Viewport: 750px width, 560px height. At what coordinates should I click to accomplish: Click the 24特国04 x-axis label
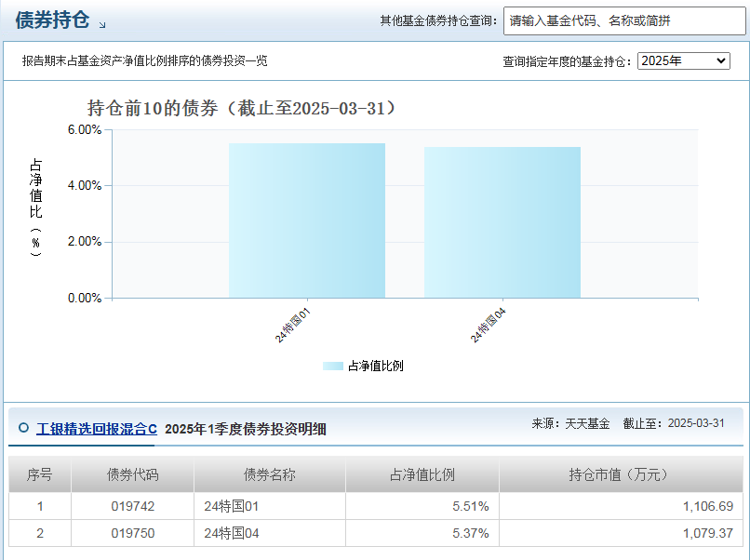(488, 326)
